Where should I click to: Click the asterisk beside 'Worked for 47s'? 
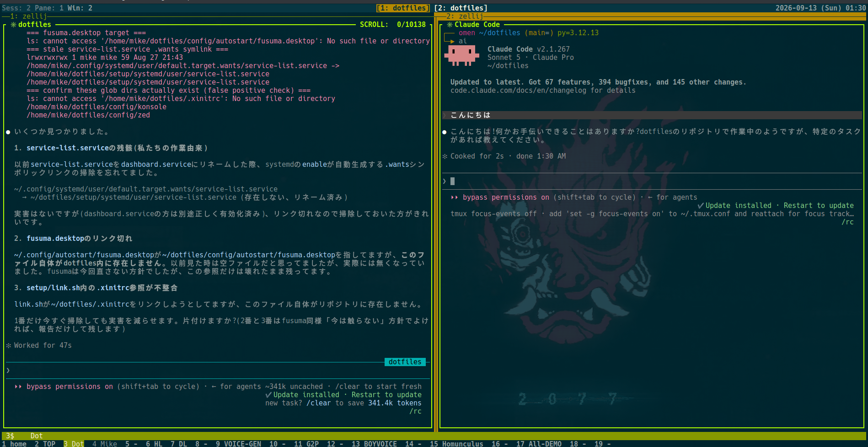click(x=9, y=346)
